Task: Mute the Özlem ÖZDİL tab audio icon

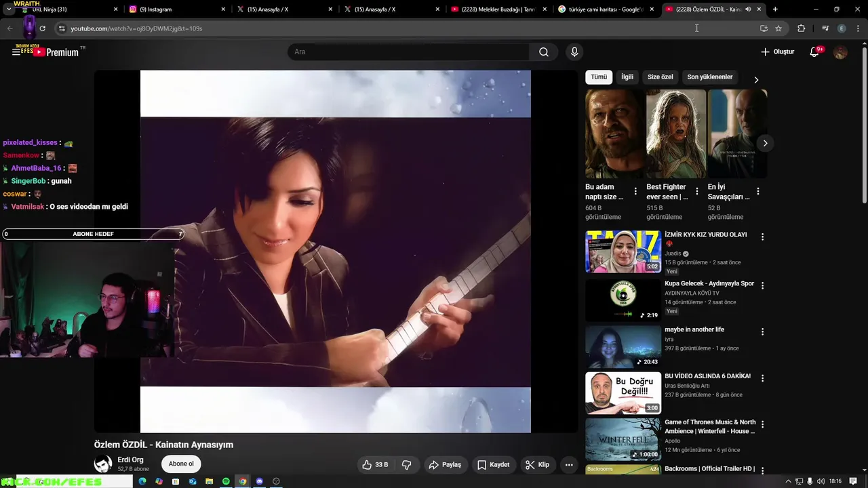Action: [x=748, y=9]
